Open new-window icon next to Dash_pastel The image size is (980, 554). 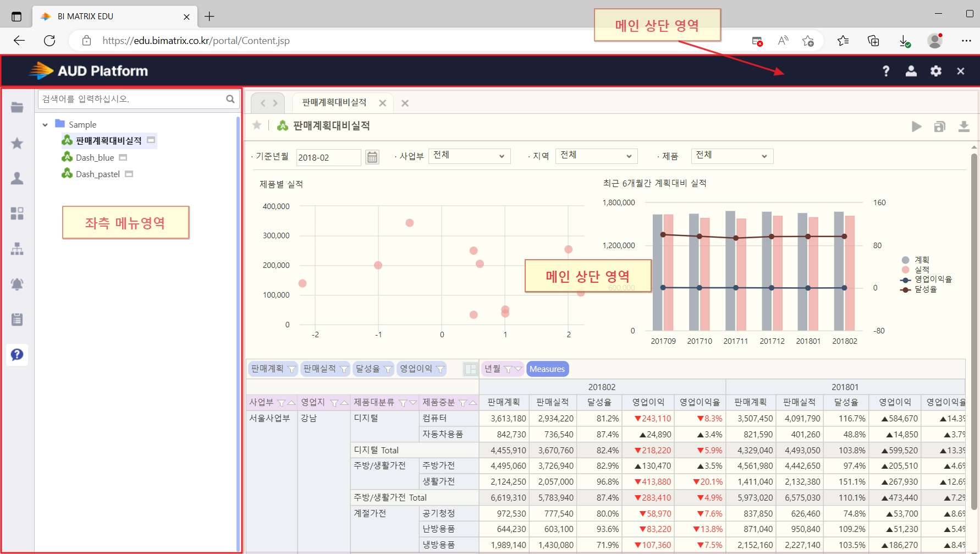point(129,174)
